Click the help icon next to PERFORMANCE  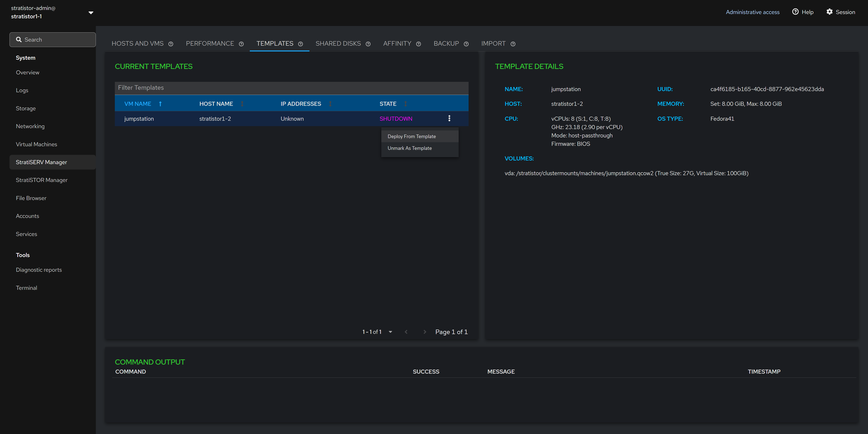click(241, 44)
